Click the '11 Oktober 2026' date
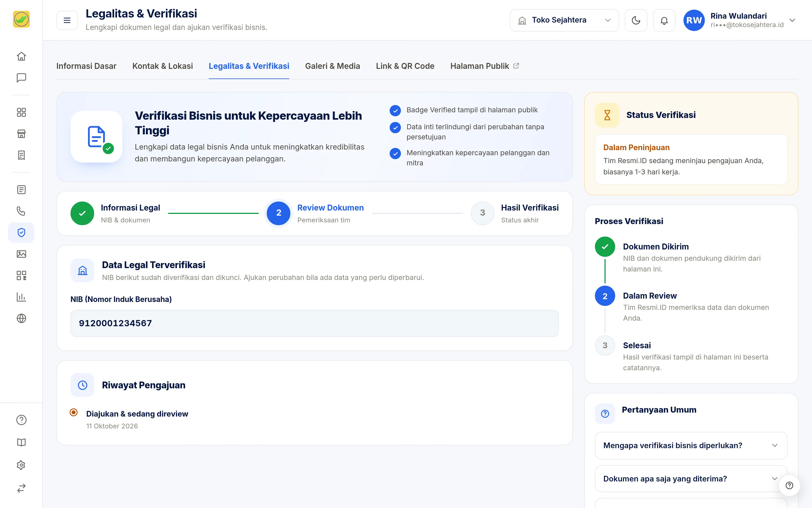 (x=112, y=426)
